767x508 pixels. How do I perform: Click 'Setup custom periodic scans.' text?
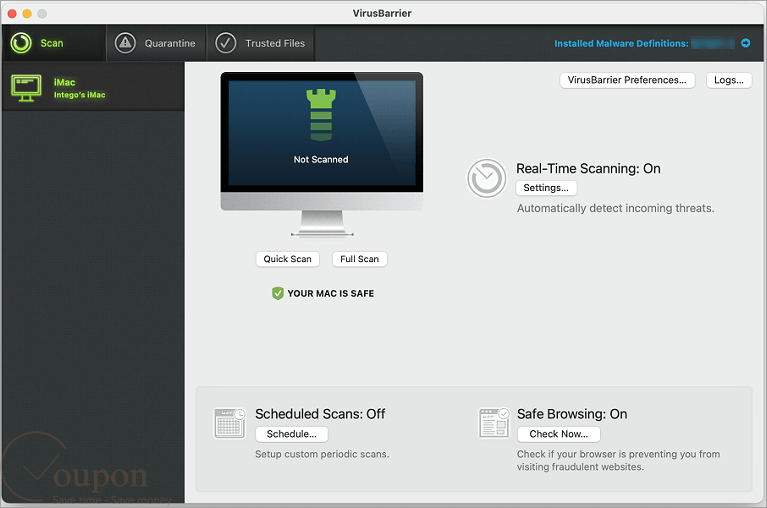(x=322, y=454)
